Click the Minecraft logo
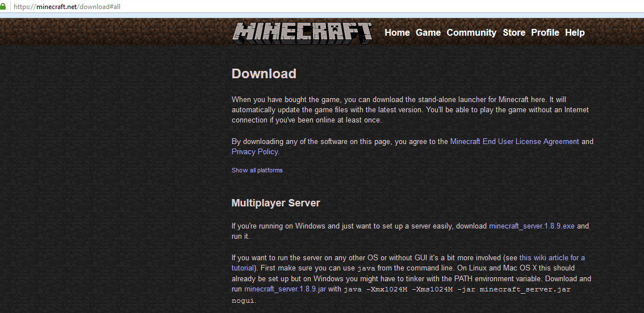 (x=302, y=33)
